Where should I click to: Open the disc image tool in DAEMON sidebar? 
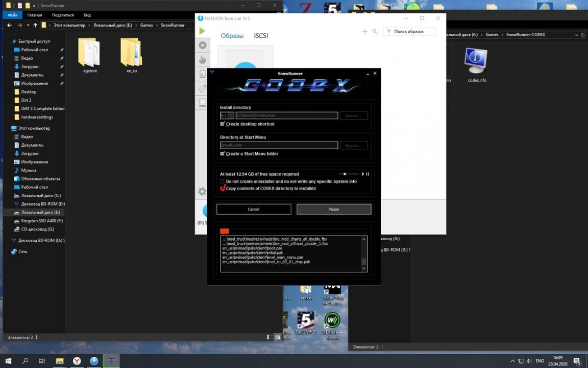pos(203,45)
